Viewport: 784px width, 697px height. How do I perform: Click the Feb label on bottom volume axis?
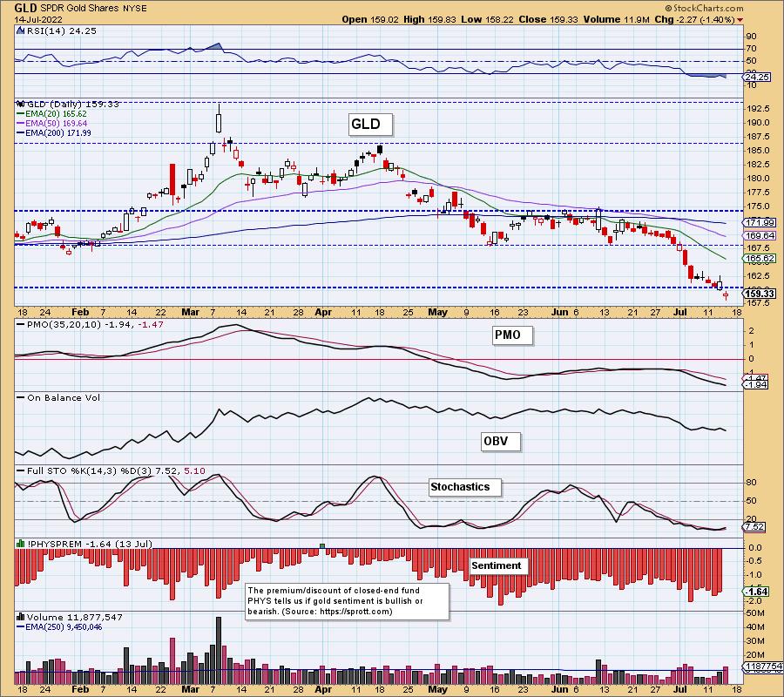coord(80,689)
